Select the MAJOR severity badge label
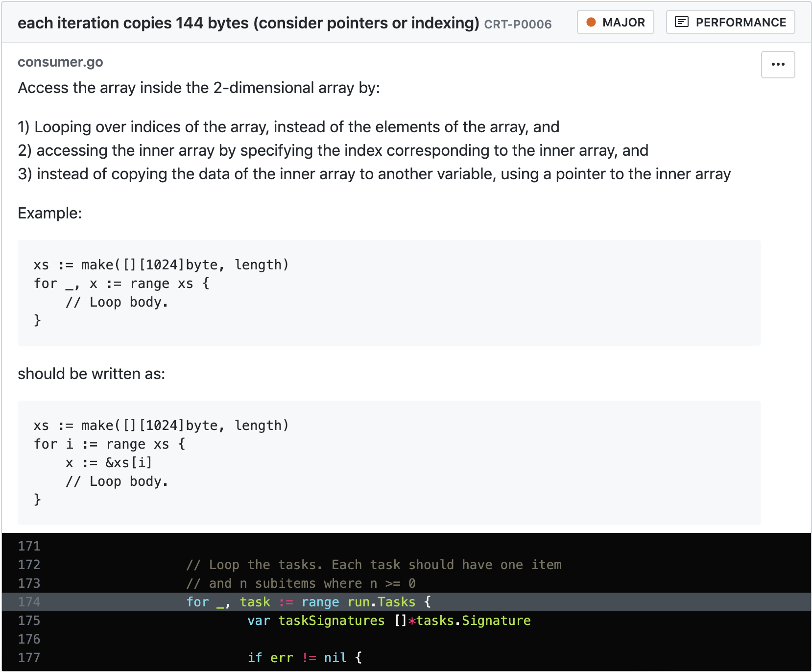 [x=623, y=23]
